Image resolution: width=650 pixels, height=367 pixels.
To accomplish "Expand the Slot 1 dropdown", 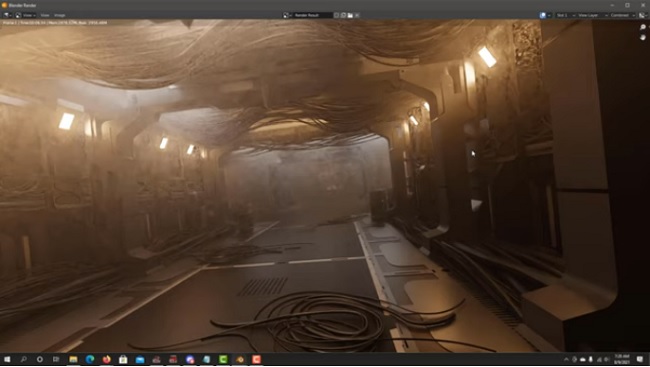I will coord(565,15).
